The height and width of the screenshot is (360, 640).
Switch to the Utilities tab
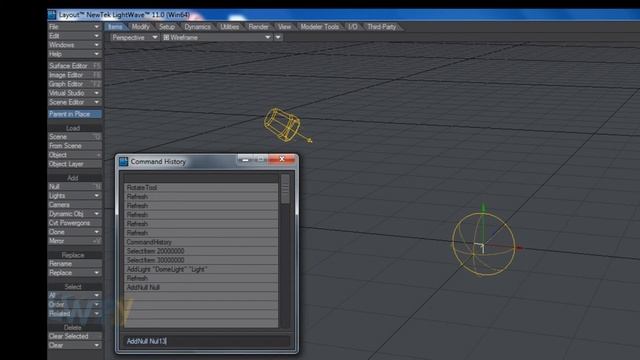click(230, 27)
